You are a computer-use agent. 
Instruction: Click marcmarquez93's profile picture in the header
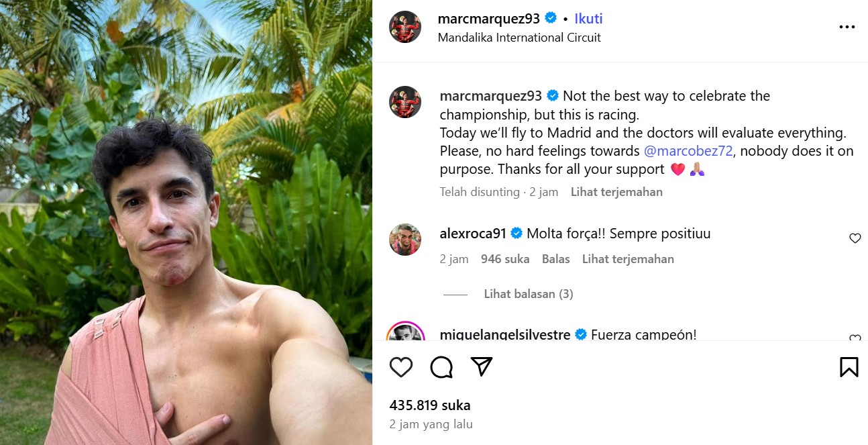[405, 28]
